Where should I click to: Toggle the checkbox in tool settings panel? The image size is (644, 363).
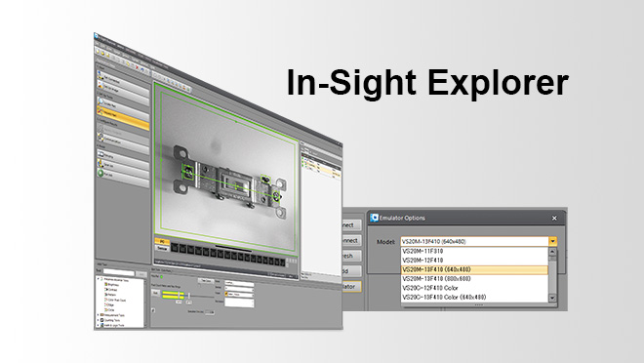[153, 310]
